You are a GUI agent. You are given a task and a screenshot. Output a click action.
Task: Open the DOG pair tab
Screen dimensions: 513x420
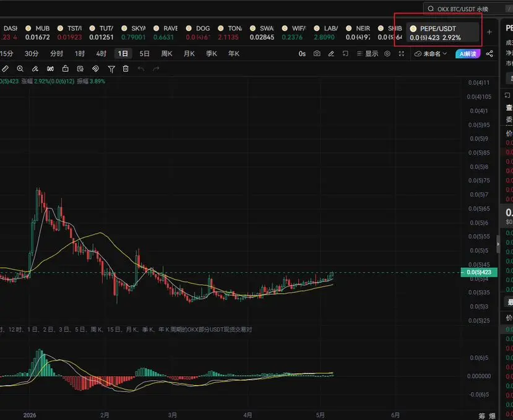197,33
